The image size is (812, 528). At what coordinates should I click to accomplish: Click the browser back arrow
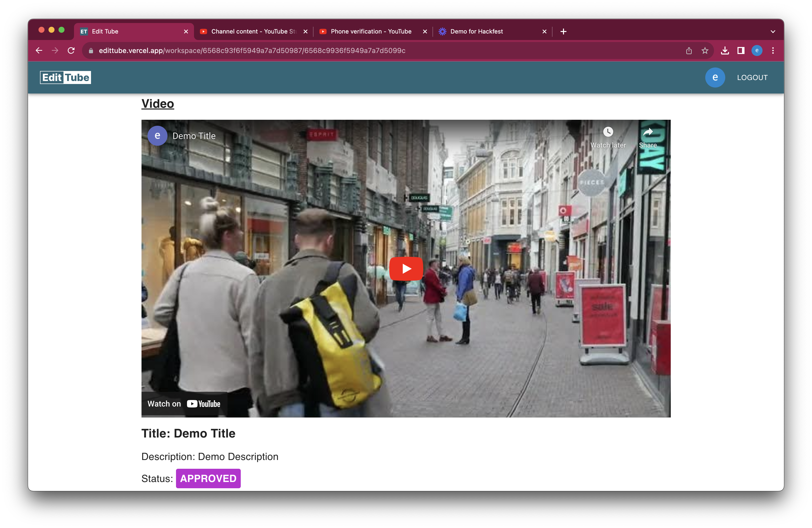tap(39, 50)
